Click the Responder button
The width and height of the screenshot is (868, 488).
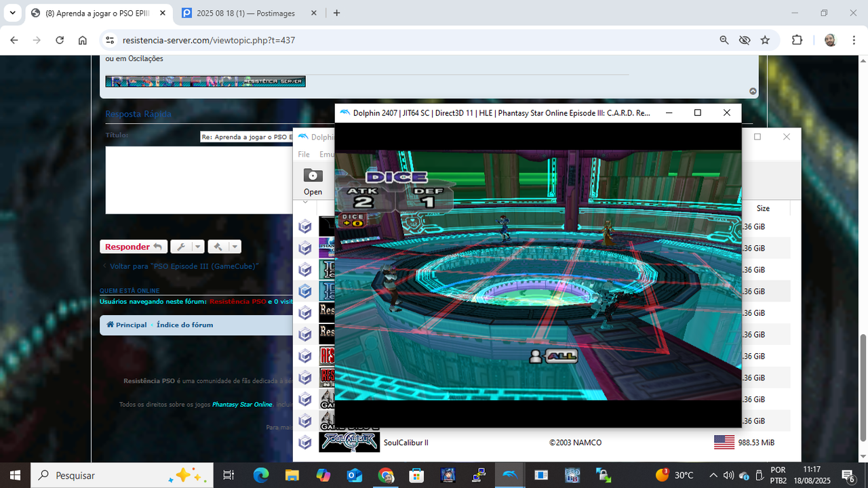[134, 247]
